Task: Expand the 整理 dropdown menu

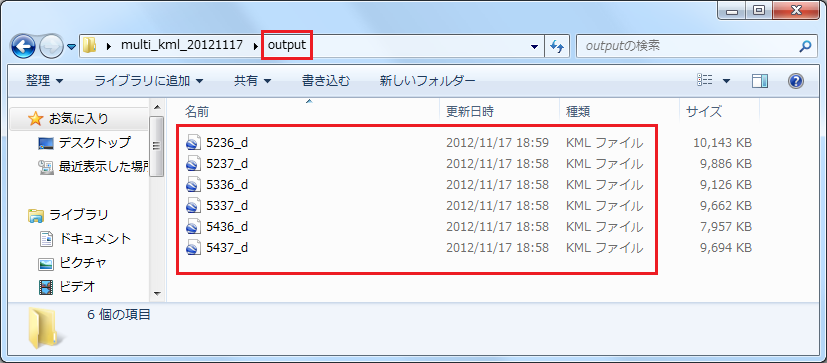Action: point(44,81)
